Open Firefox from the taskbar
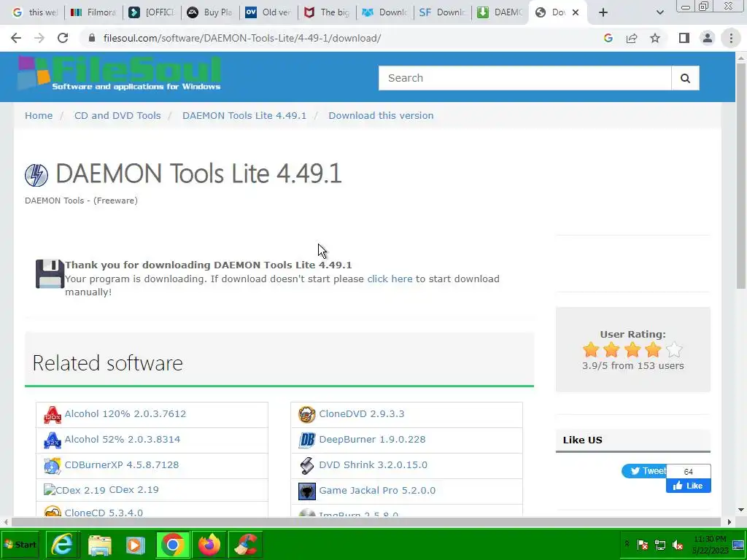The image size is (747, 560). pos(209,545)
